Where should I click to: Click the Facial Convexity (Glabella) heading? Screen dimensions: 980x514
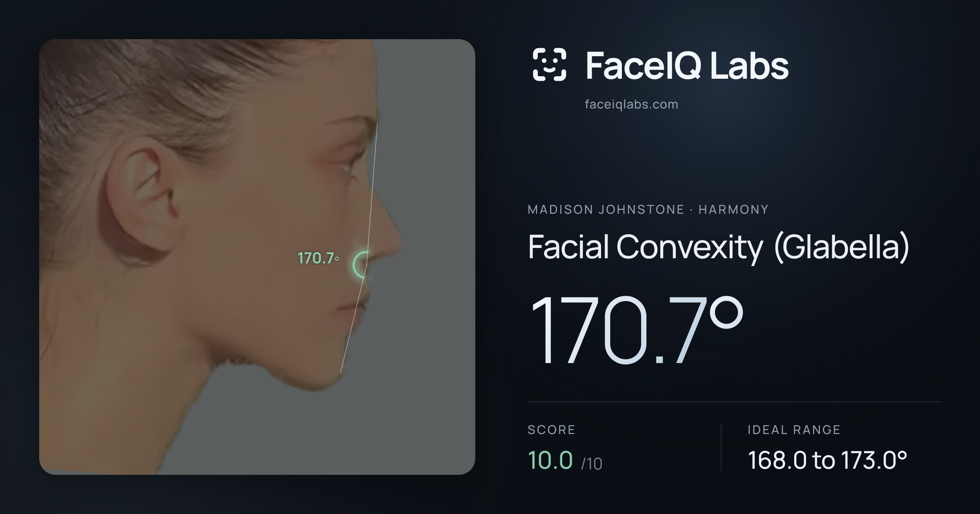pyautogui.click(x=719, y=247)
